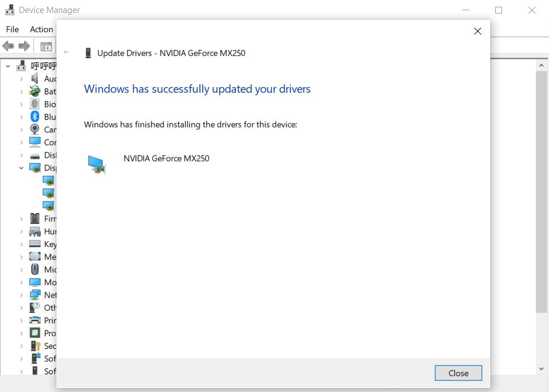Expand the Audio category chevron
The height and width of the screenshot is (392, 549).
click(x=21, y=79)
